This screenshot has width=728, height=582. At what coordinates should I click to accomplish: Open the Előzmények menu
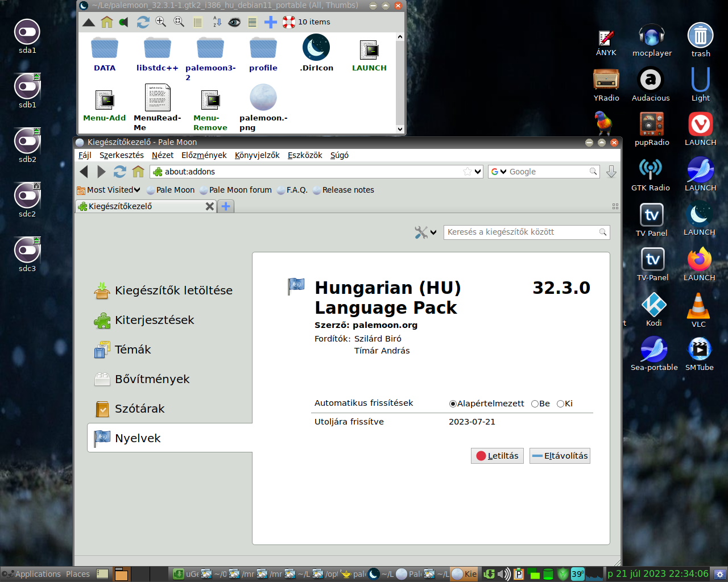(x=204, y=155)
